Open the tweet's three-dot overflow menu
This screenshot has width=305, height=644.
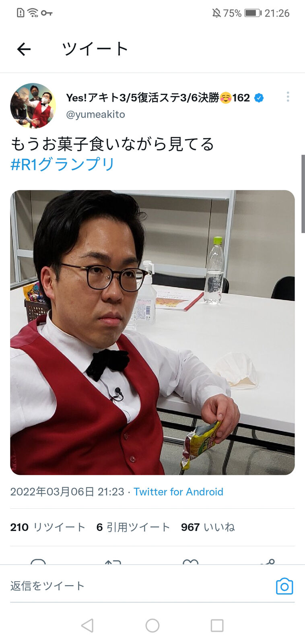pyautogui.click(x=288, y=97)
